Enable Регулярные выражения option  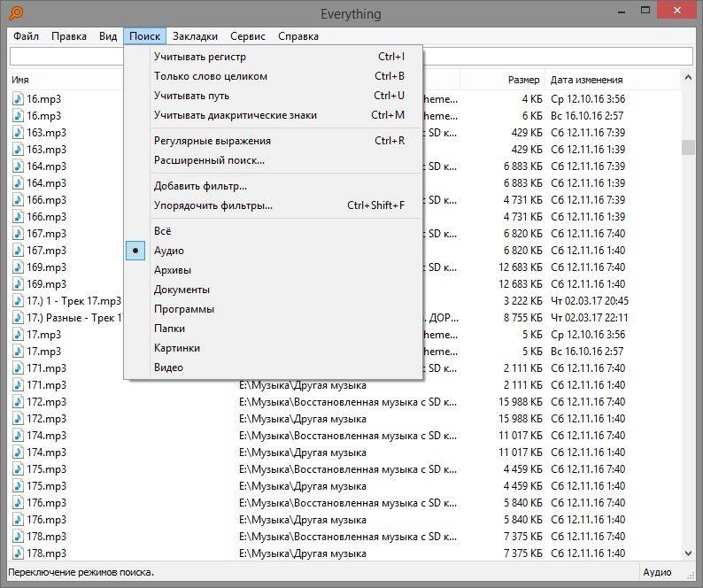click(273, 141)
